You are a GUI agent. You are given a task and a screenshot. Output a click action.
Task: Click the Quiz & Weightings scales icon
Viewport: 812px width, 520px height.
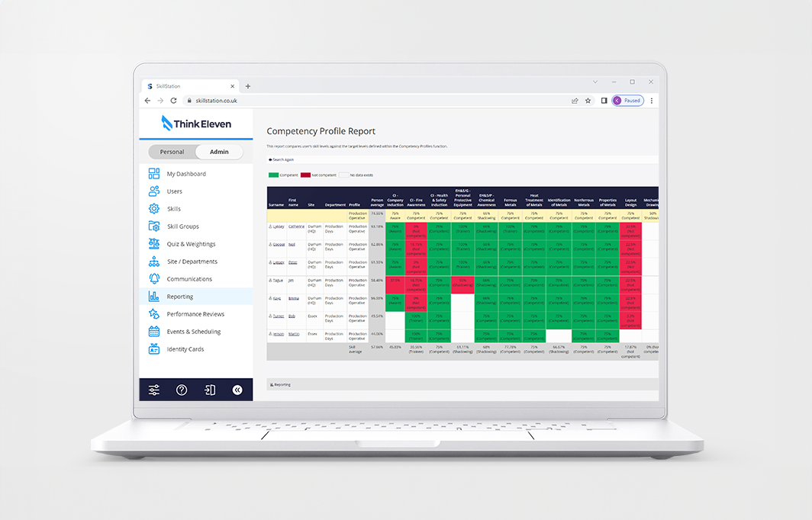(x=154, y=244)
